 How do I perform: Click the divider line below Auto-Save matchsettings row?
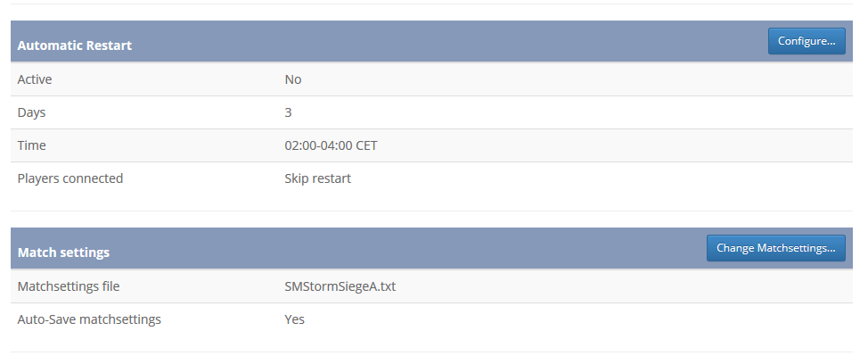click(431, 352)
